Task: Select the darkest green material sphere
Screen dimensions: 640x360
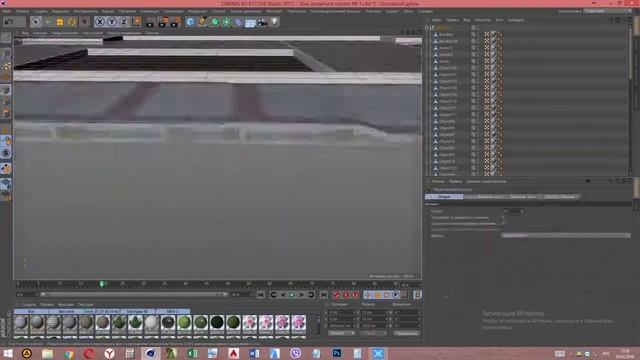Action: [x=217, y=322]
